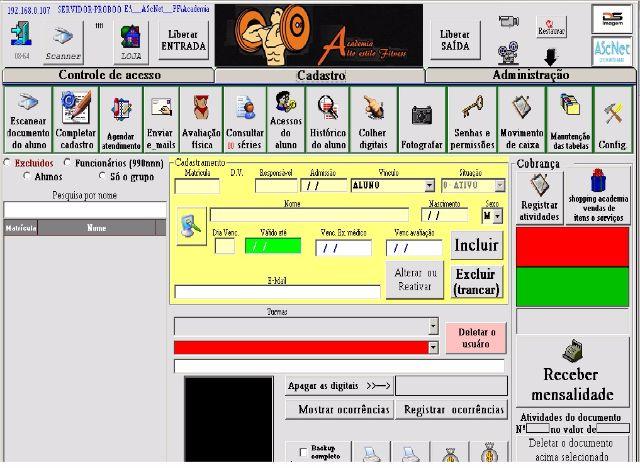
Task: Click the film projector icon
Action: coord(508,53)
